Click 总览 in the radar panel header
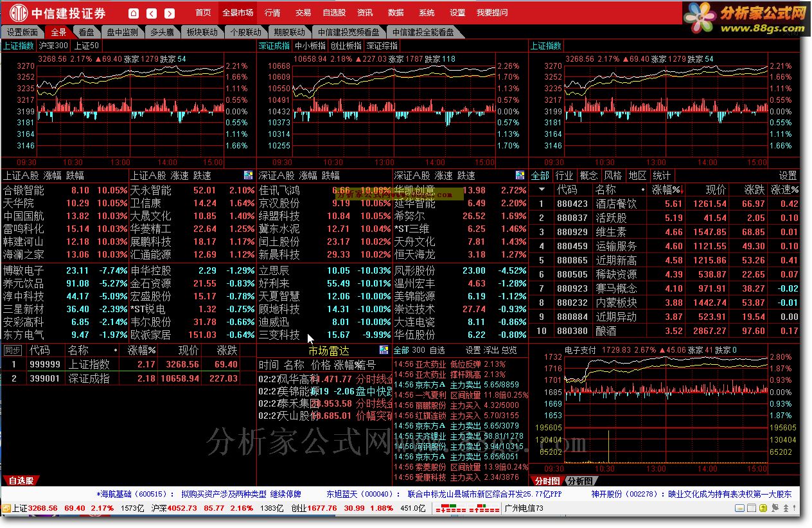The width and height of the screenshot is (812, 528). pos(509,350)
